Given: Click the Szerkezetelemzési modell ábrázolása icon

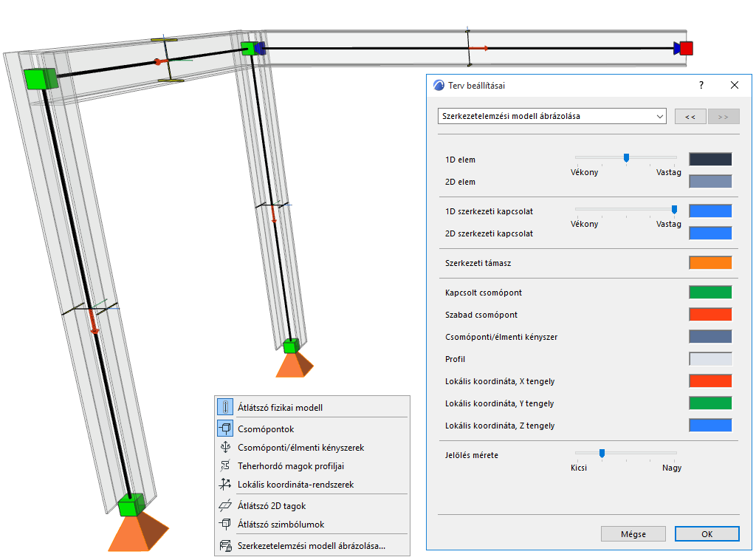Looking at the screenshot, I should [x=225, y=545].
